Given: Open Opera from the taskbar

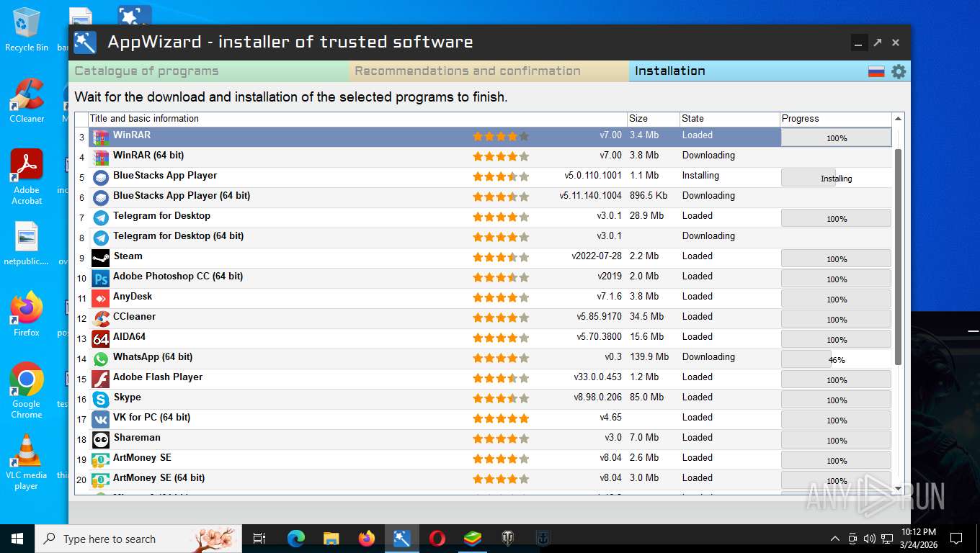Looking at the screenshot, I should [437, 538].
